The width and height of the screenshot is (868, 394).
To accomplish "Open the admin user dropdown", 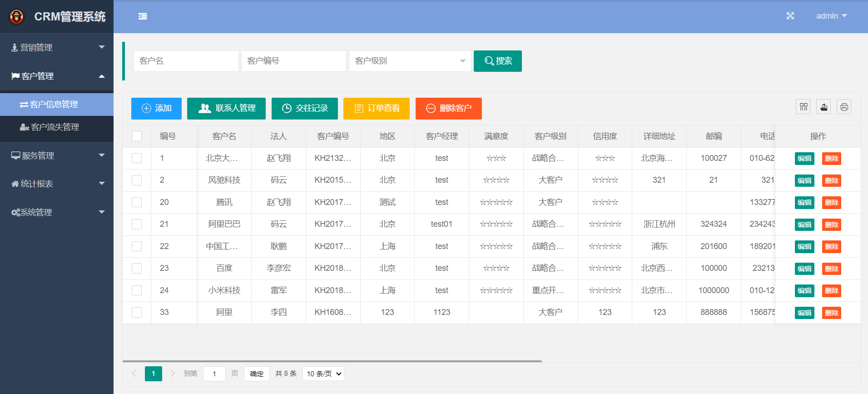I will coord(831,16).
